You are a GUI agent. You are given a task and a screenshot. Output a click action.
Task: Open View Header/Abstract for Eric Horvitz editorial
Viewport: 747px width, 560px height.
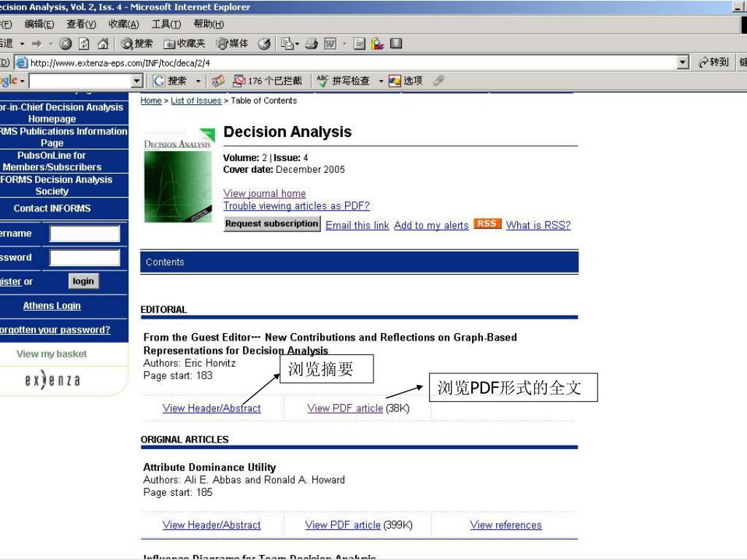coord(212,408)
